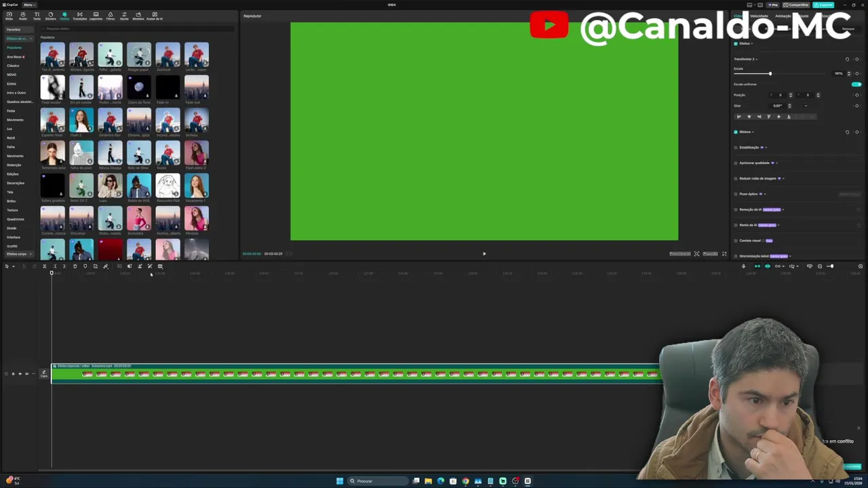Toggle the Escala uniforme switch
This screenshot has width=868, height=488.
click(856, 84)
